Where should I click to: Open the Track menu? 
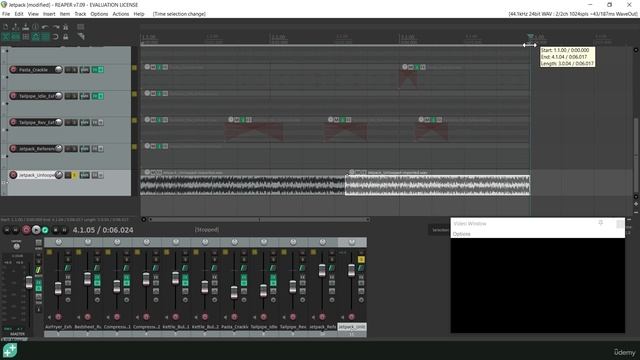[80, 14]
